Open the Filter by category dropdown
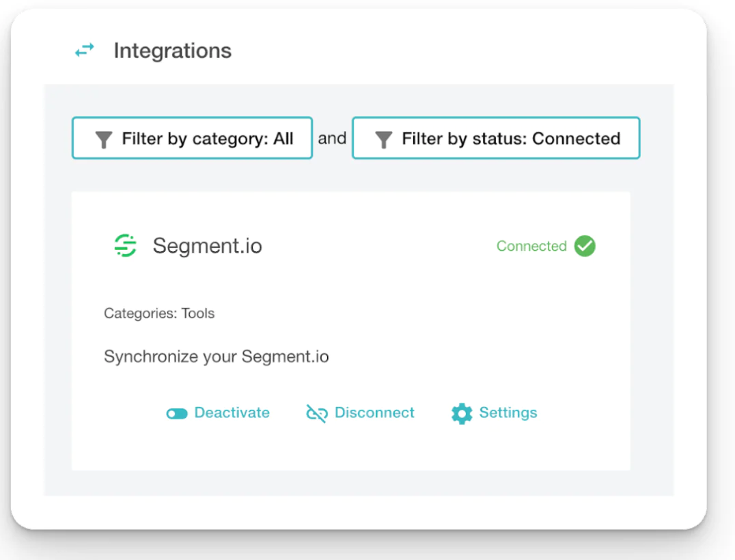Image resolution: width=735 pixels, height=560 pixels. tap(192, 139)
